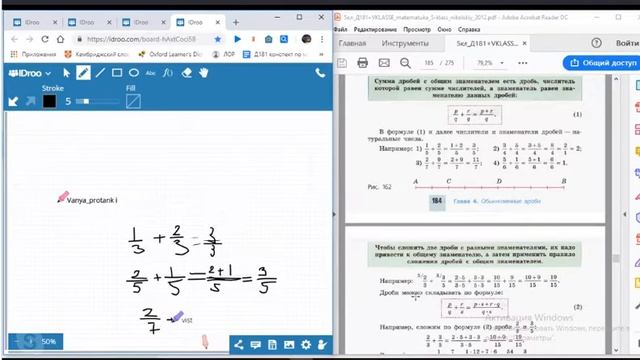Viewport: 640px width, 360px height.
Task: Open the three-dot more tools in Acrobat
Action: pyautogui.click(x=522, y=63)
